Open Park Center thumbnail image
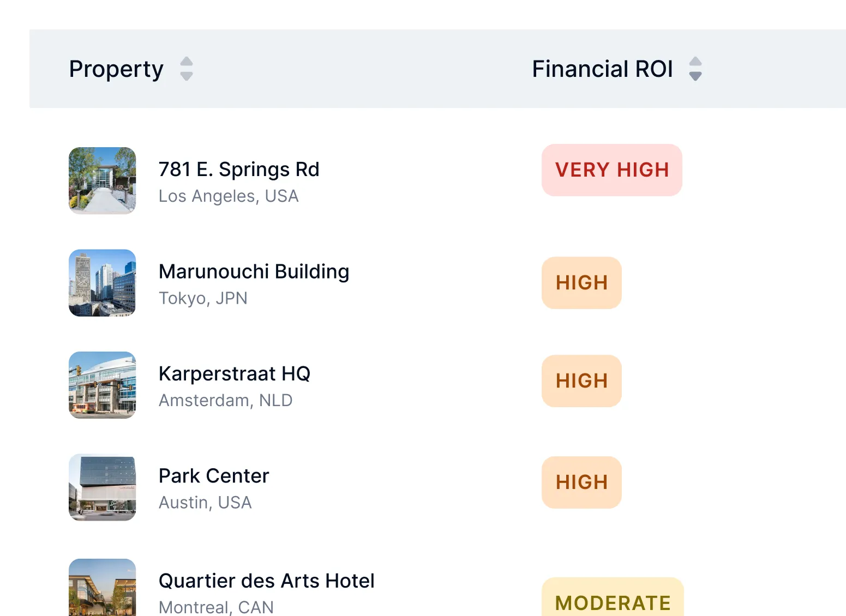 pos(103,487)
